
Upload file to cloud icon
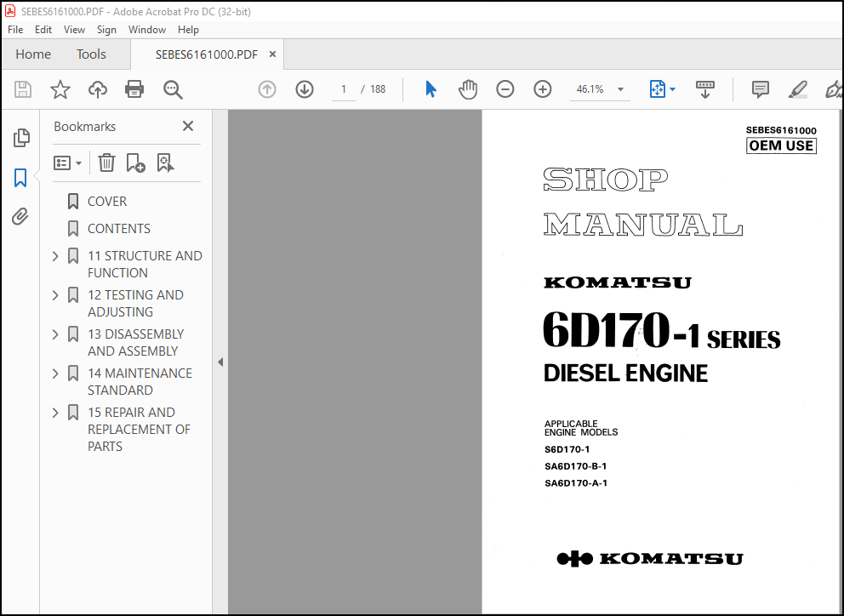[98, 89]
